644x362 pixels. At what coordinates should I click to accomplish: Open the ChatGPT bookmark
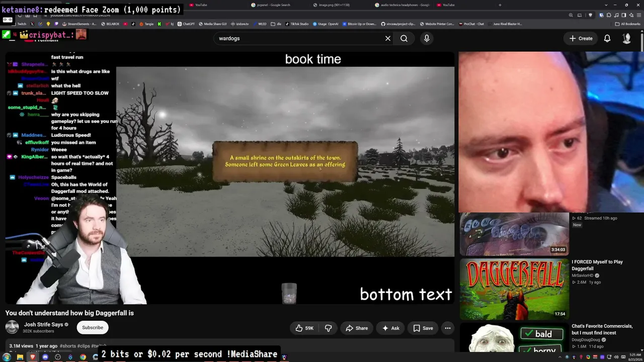186,24
